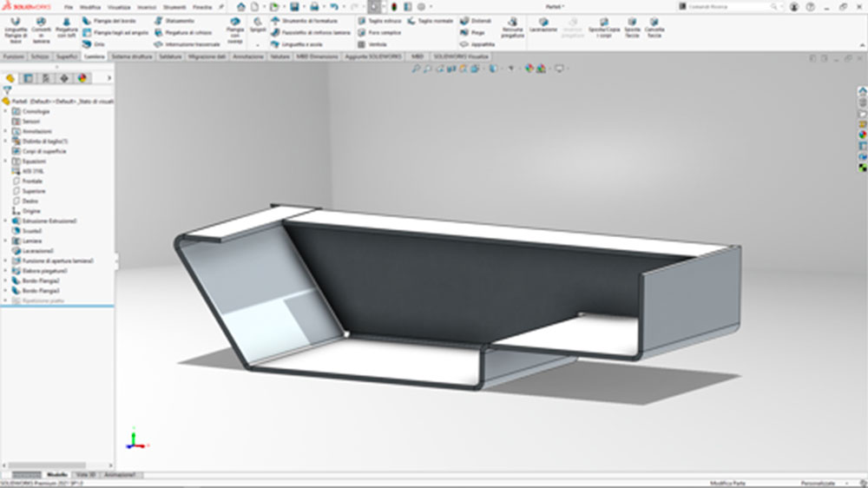
Task: Click the Save icon in quick toolbar
Action: coord(294,7)
